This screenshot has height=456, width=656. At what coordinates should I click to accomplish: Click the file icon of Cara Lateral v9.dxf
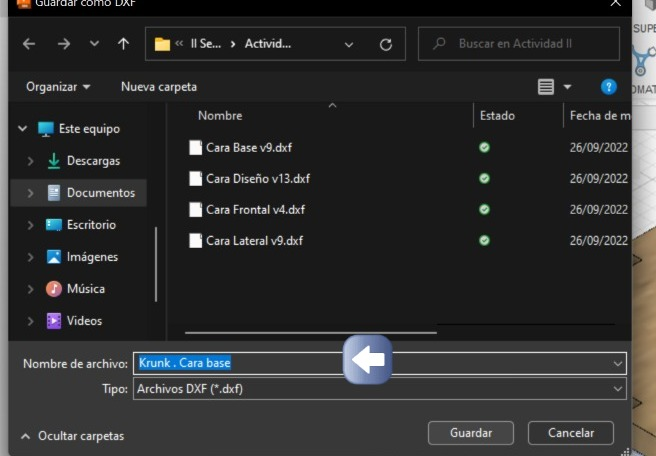tap(195, 241)
